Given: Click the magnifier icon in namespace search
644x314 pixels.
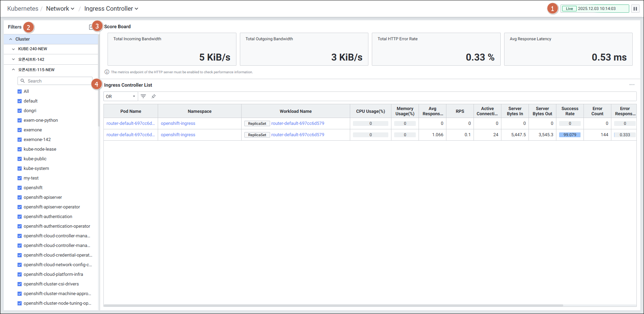Looking at the screenshot, I should pyautogui.click(x=23, y=81).
